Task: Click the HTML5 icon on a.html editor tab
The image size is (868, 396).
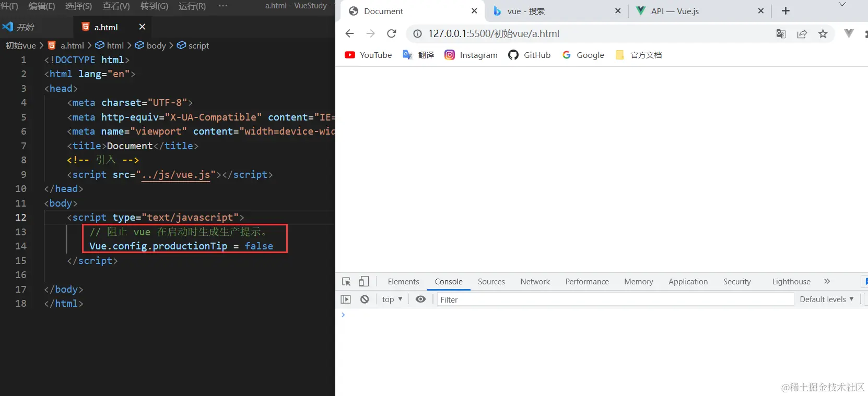Action: tap(86, 27)
